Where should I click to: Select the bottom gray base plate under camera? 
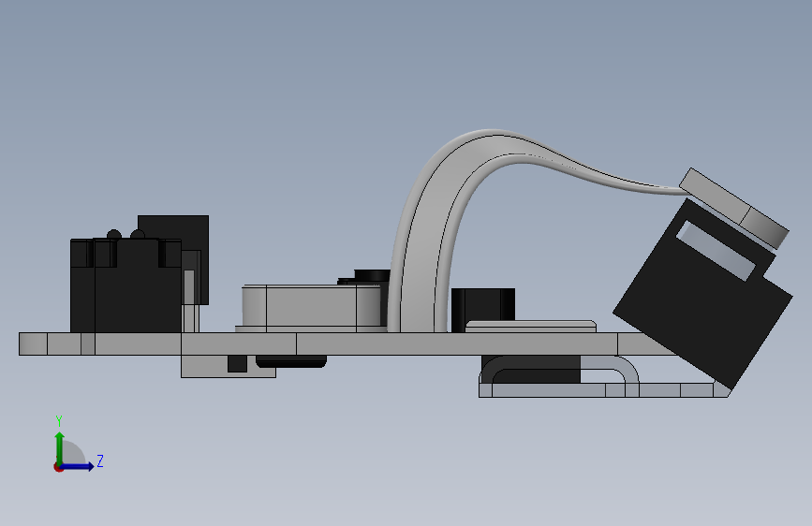603,390
